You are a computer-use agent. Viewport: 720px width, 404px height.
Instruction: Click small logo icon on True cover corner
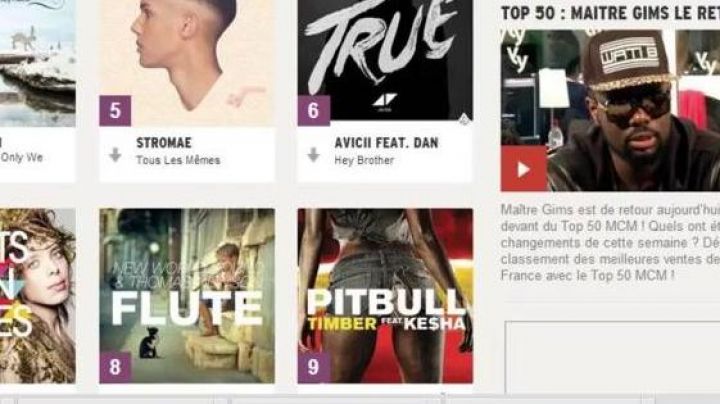463,118
